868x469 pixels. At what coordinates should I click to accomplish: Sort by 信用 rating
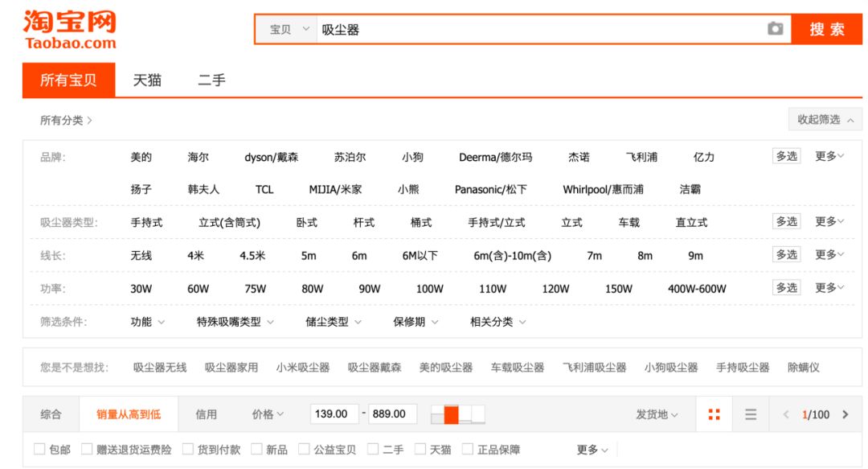pyautogui.click(x=206, y=414)
